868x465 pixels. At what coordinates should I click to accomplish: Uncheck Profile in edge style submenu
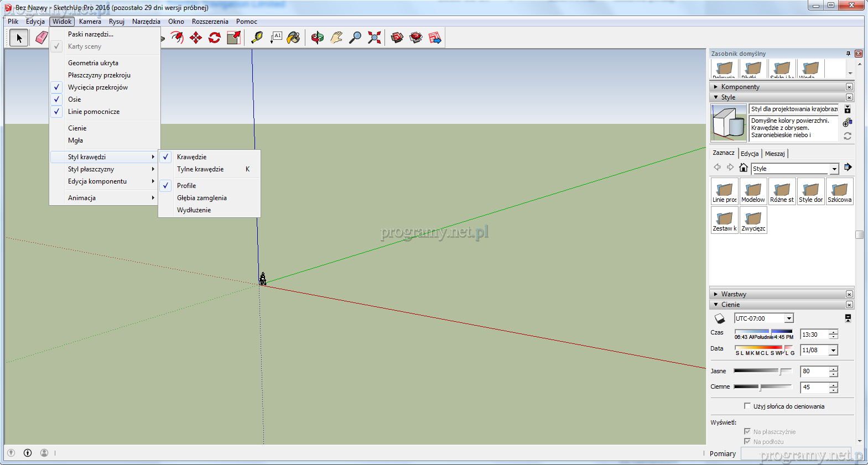(186, 186)
